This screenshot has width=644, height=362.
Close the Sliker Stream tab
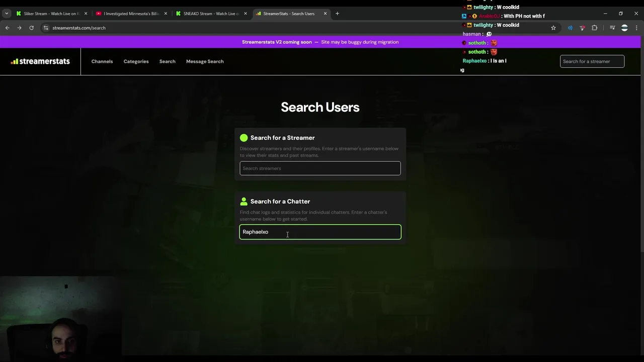point(86,14)
